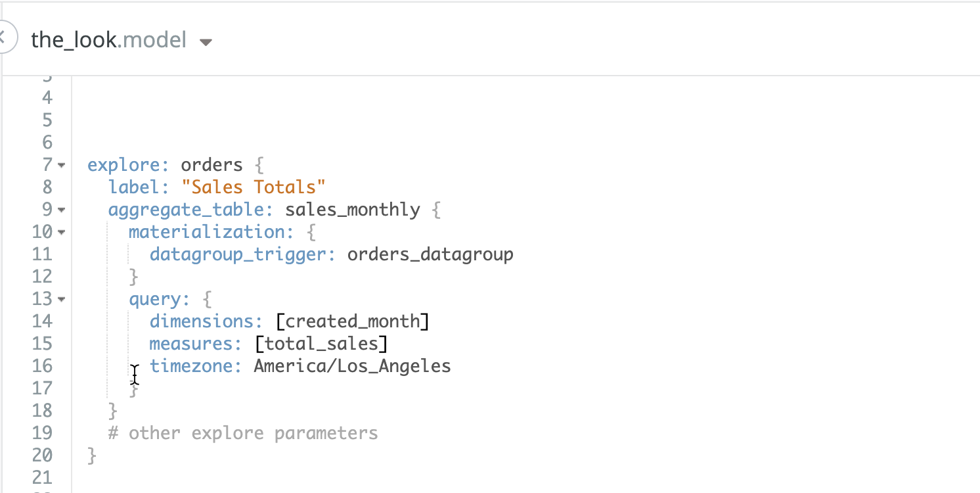Click line number 11 in the gutter
980x493 pixels.
(x=42, y=254)
